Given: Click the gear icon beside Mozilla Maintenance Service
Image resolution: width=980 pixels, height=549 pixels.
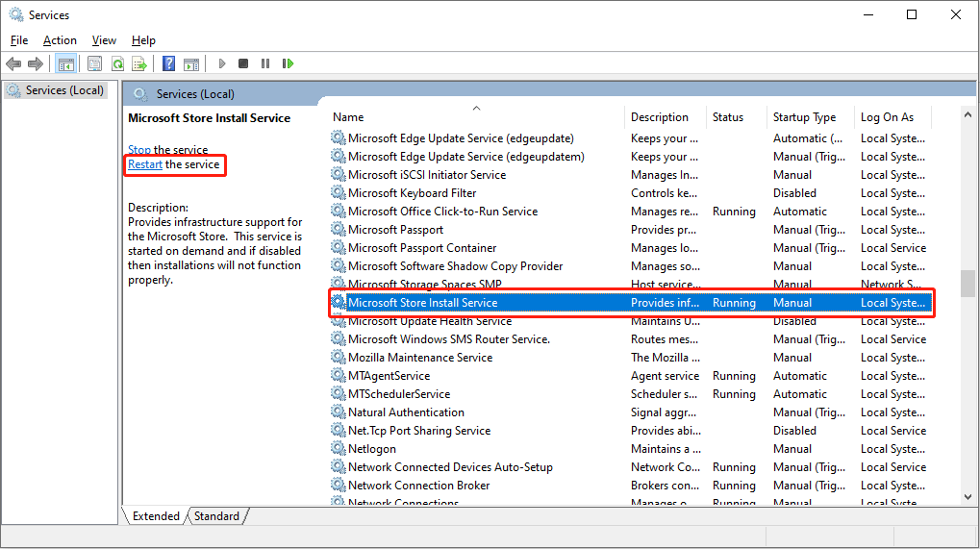Looking at the screenshot, I should [339, 358].
